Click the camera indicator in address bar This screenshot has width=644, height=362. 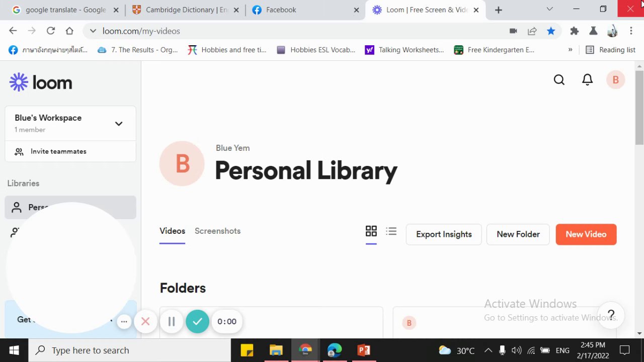513,31
